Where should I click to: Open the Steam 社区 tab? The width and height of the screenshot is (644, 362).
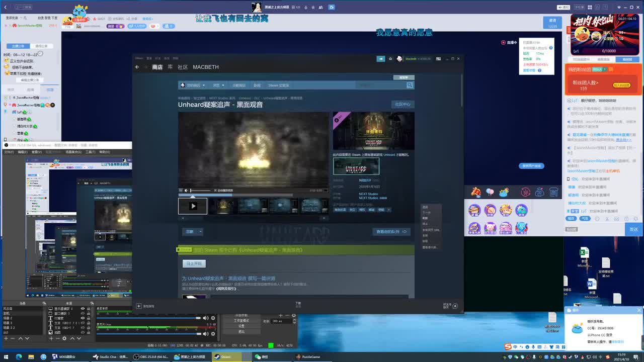click(x=183, y=67)
